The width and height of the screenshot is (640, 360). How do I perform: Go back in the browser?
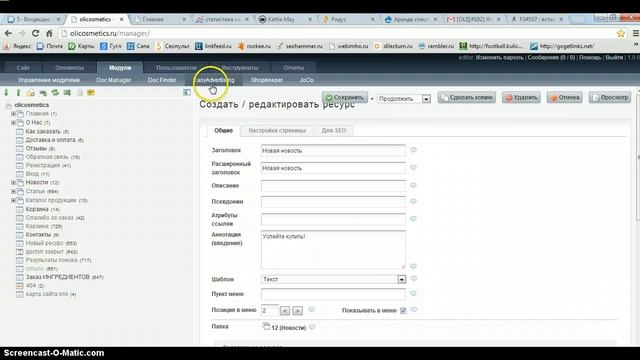click(x=8, y=33)
